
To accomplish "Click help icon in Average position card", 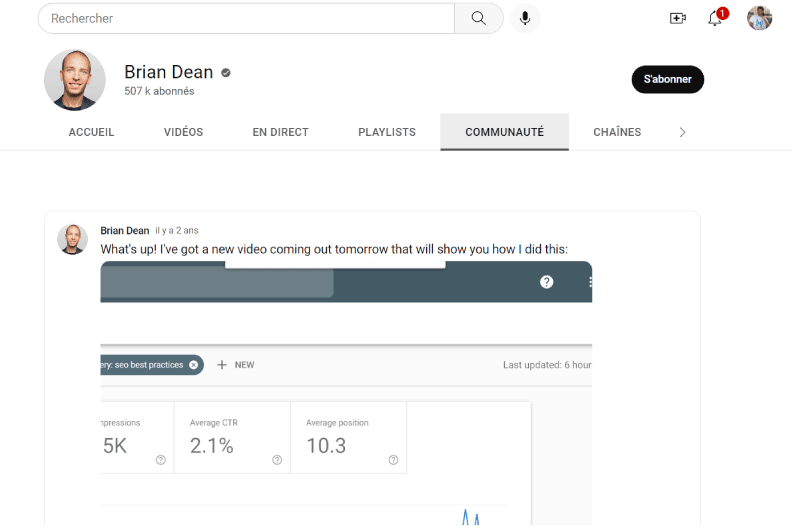I will 393,460.
